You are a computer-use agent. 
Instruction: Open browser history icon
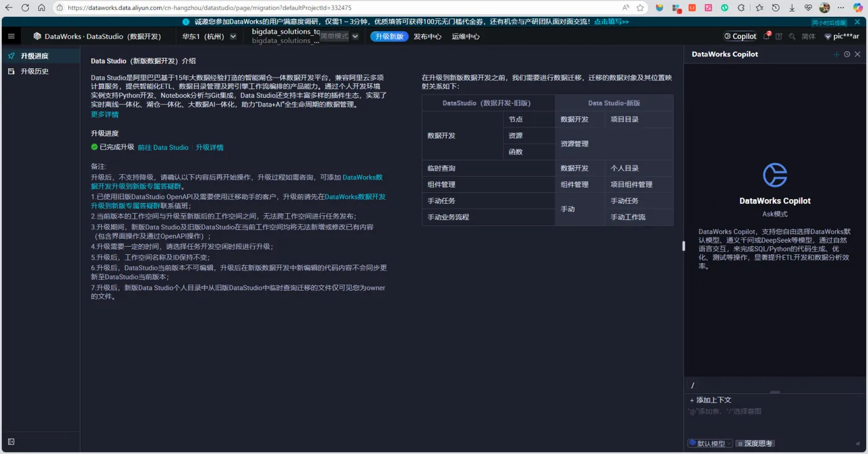[x=776, y=8]
